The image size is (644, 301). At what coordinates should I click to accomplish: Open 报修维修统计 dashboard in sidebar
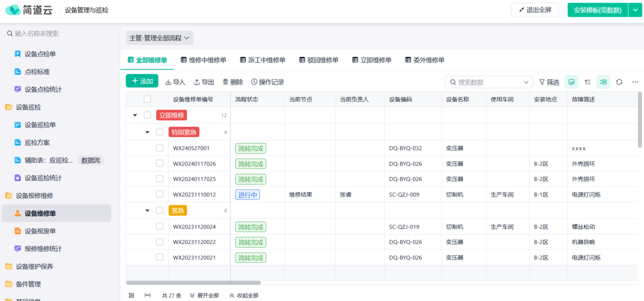coord(38,249)
